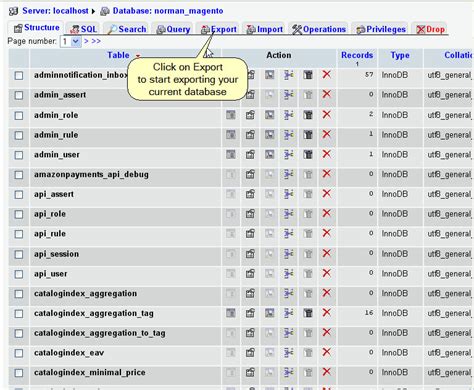Drop catalogindex_eav table via red X
474x390 pixels.
327,352
